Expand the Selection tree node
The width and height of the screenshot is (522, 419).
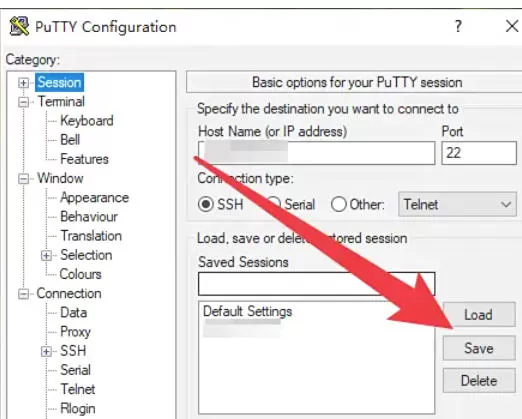point(46,256)
